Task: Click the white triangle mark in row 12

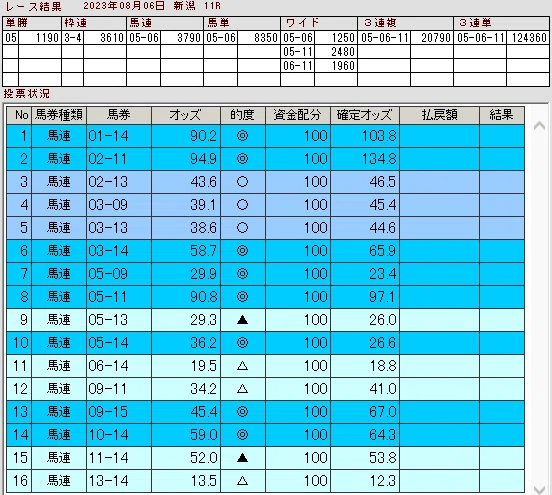Action: [243, 389]
